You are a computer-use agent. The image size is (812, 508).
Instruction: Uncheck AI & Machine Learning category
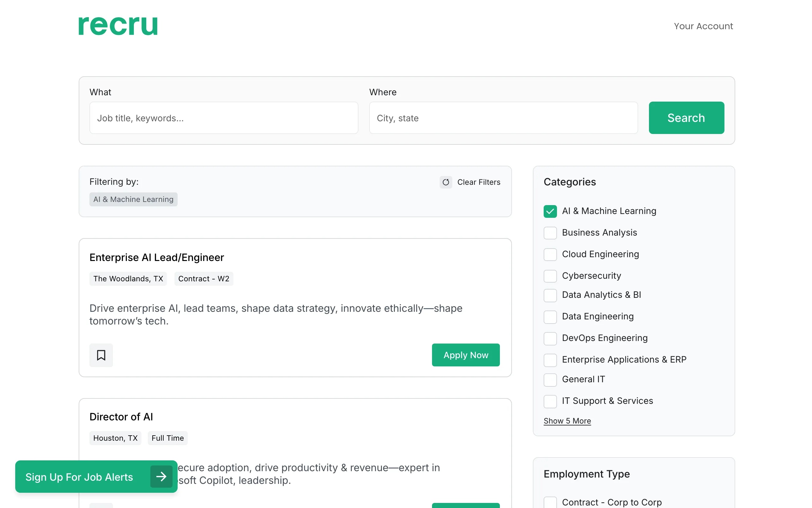550,211
